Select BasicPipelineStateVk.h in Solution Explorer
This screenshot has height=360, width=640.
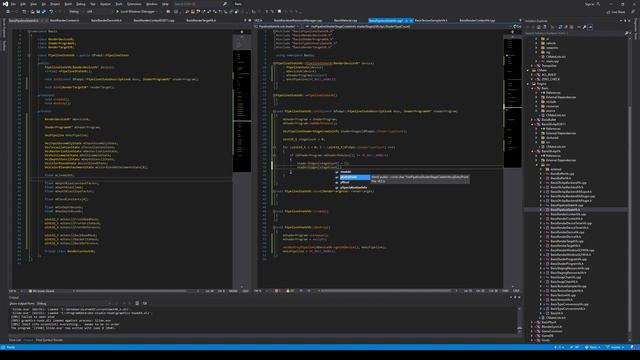(x=565, y=209)
